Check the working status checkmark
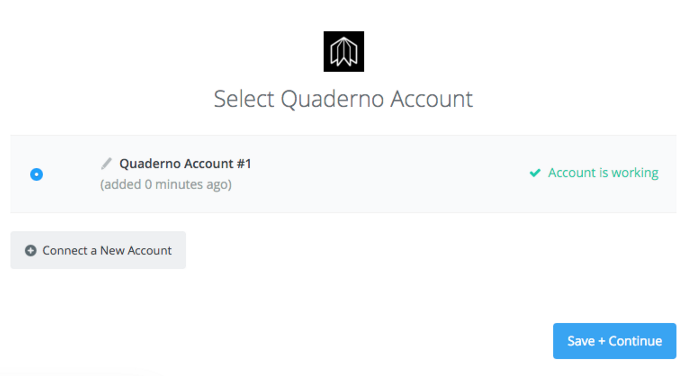The height and width of the screenshot is (376, 691). [535, 173]
